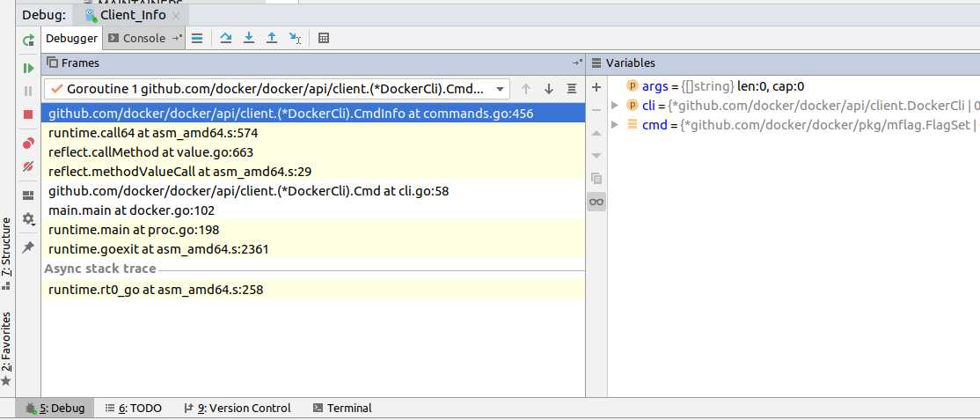Click the Variables panel header
The width and height of the screenshot is (980, 420).
(782, 63)
